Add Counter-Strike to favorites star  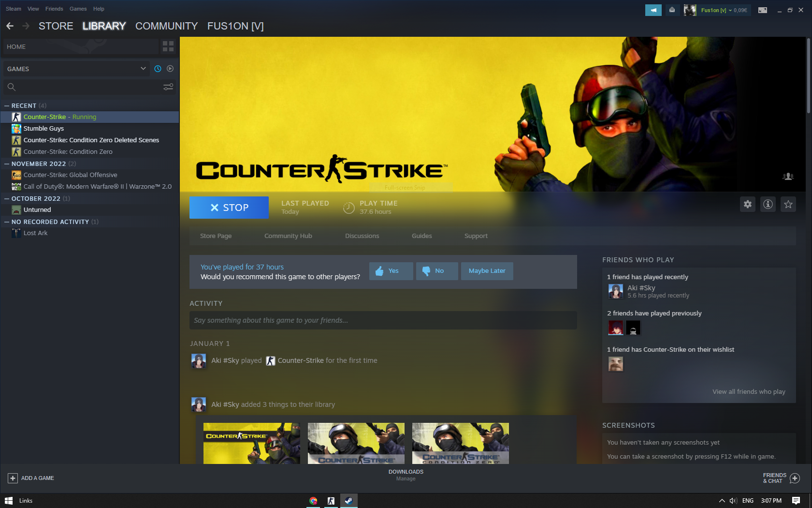[x=788, y=204]
